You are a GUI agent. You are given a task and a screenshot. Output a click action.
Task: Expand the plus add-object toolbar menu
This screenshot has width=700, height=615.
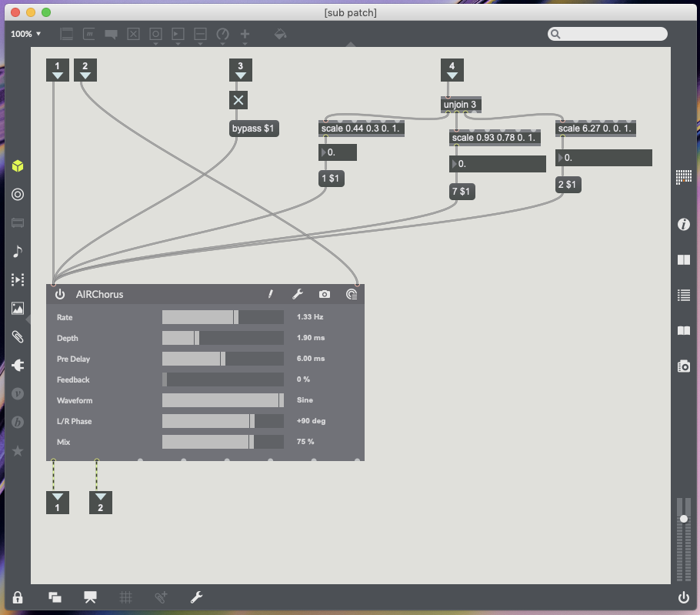tap(245, 35)
